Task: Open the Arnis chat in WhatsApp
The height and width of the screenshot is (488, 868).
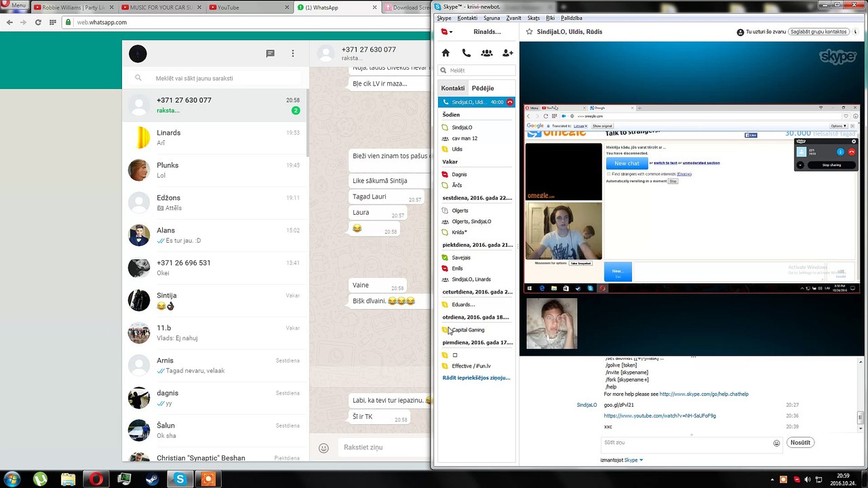Action: (216, 365)
